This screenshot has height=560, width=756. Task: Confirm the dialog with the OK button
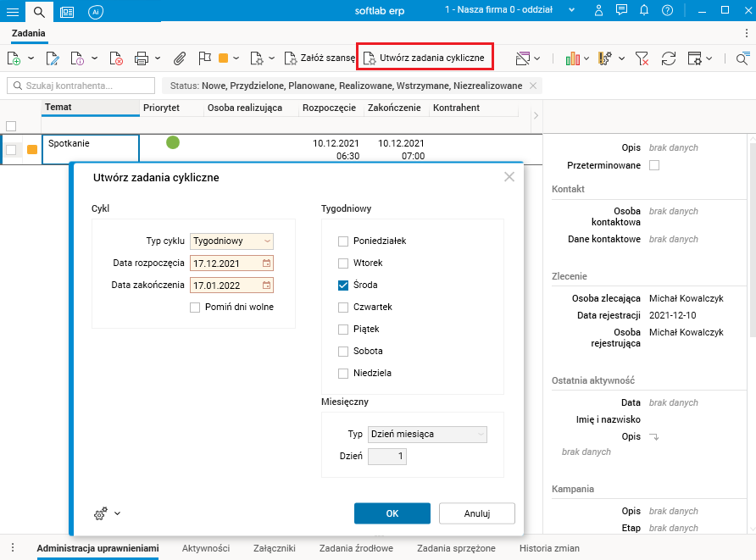pos(392,513)
